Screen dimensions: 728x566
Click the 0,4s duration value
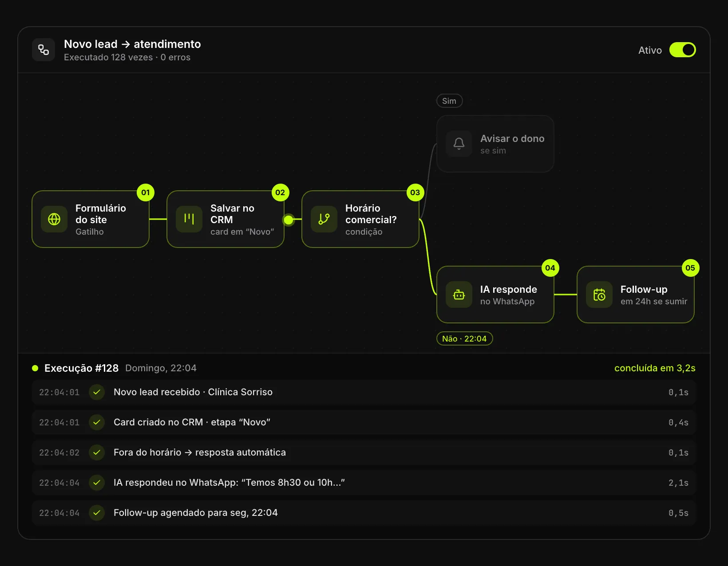tap(678, 422)
